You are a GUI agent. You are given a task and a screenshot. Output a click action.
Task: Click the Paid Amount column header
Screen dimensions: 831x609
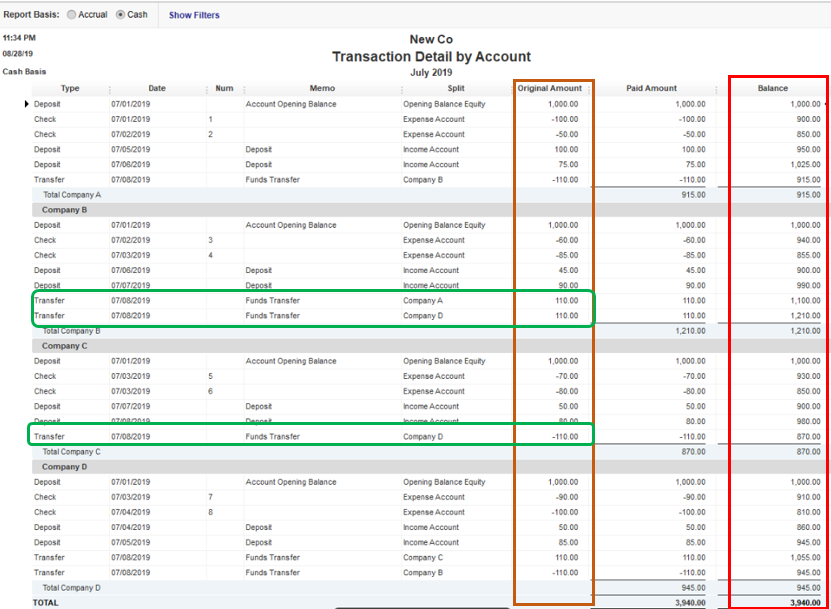click(651, 89)
